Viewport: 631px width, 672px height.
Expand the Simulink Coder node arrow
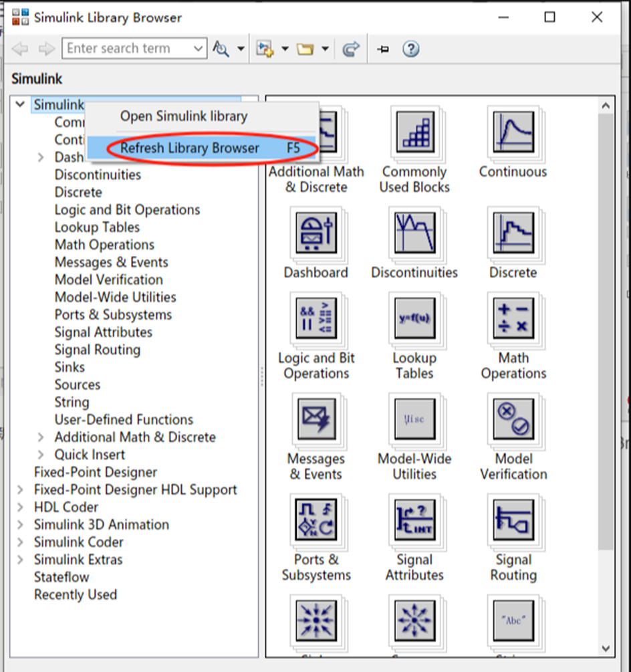20,542
